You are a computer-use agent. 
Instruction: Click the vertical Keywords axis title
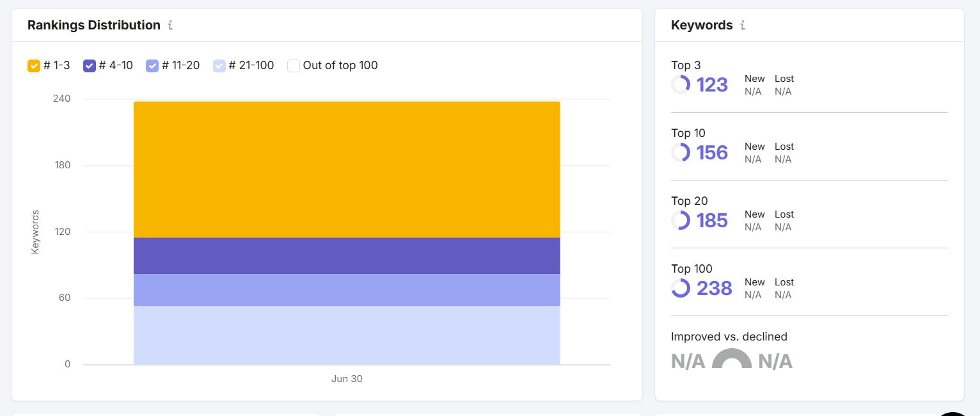[35, 232]
